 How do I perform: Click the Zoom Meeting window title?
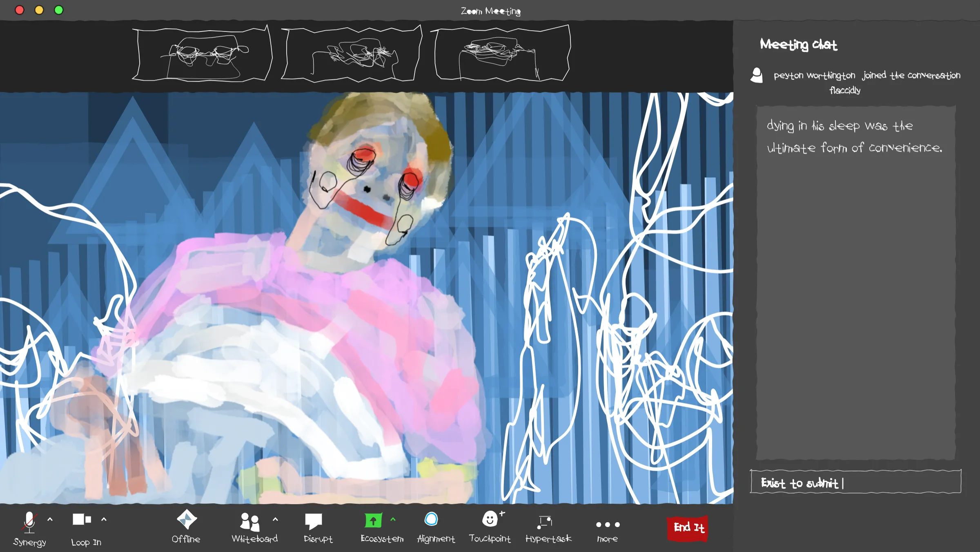pyautogui.click(x=490, y=11)
